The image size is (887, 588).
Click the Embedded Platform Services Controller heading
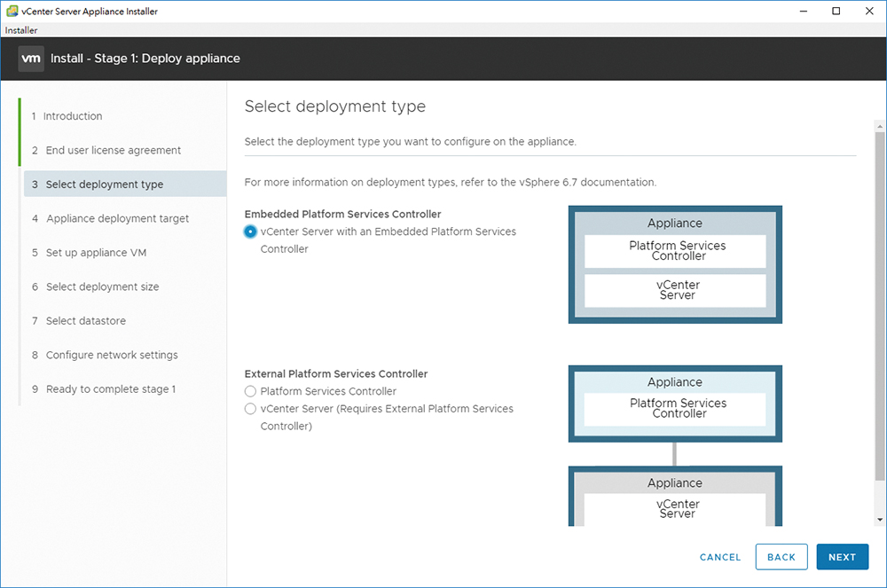point(342,215)
